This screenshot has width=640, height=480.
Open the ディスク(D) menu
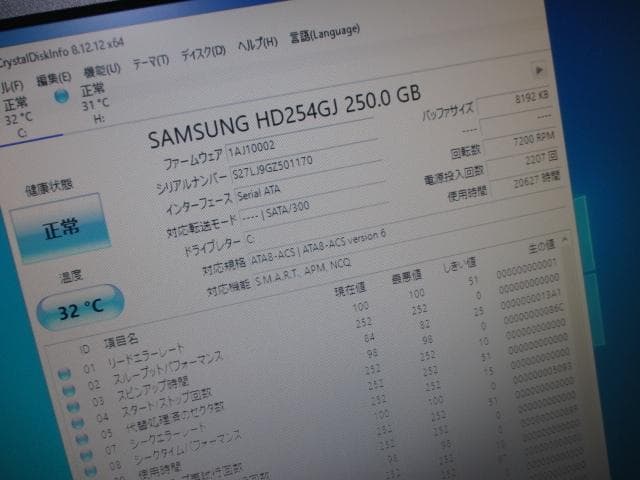click(203, 53)
